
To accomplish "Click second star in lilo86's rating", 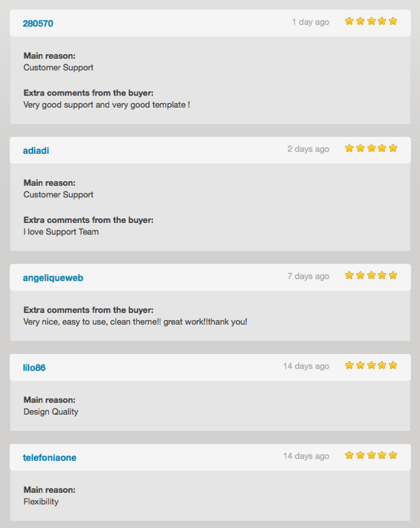I will click(x=360, y=365).
